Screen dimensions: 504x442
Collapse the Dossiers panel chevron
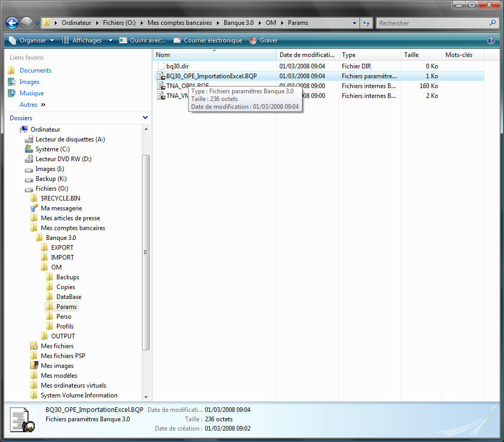145,118
